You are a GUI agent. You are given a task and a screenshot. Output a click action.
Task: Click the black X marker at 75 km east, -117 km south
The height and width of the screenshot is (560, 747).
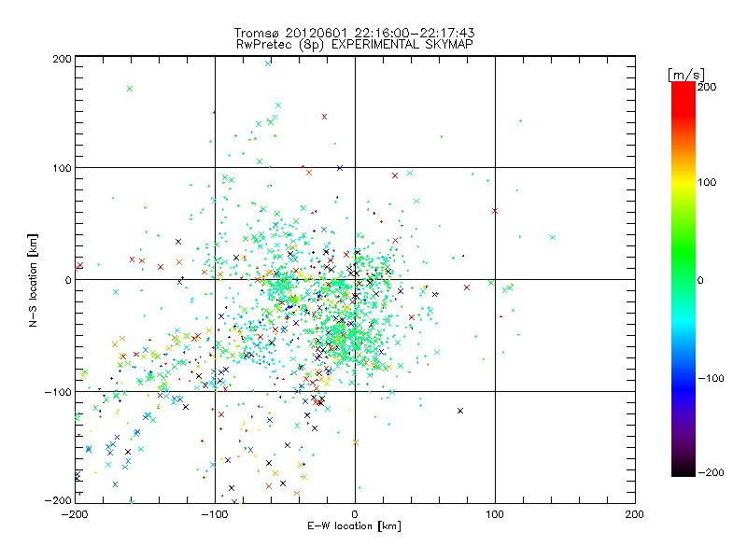460,411
